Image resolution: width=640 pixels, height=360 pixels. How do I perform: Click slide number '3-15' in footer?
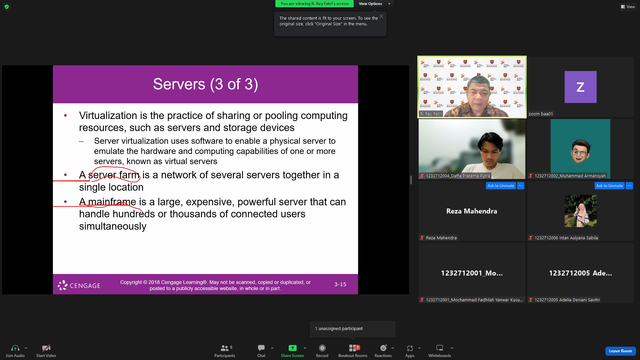[x=340, y=284]
